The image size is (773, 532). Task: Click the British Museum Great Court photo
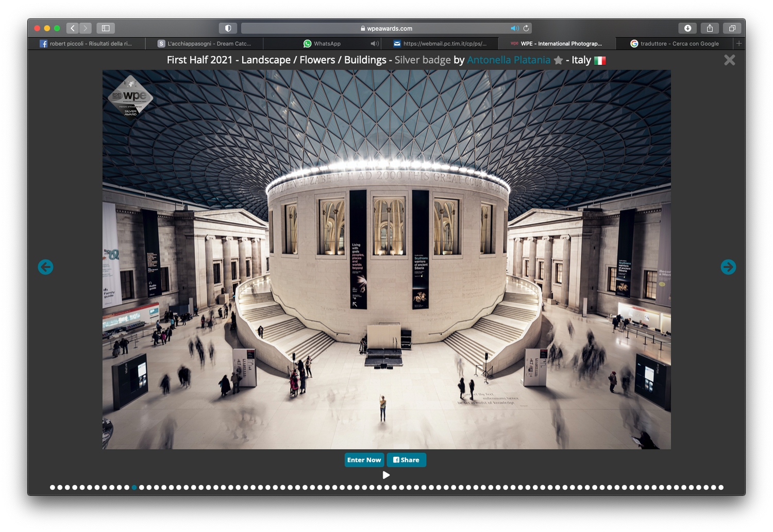coord(386,259)
